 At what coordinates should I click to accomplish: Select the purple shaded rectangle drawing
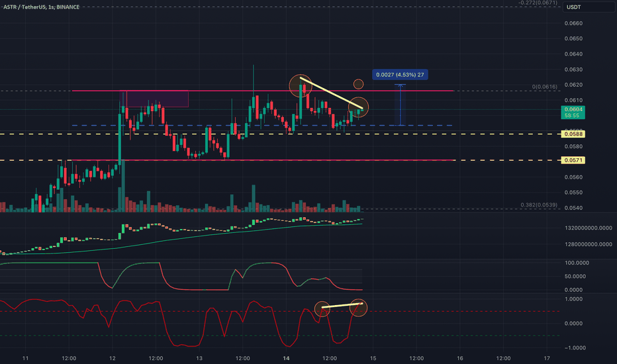click(x=154, y=99)
